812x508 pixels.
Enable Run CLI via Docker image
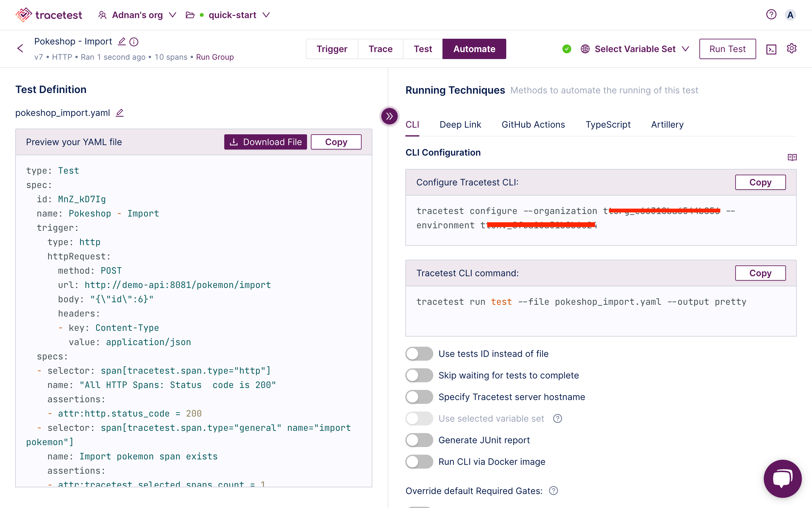[x=419, y=462]
